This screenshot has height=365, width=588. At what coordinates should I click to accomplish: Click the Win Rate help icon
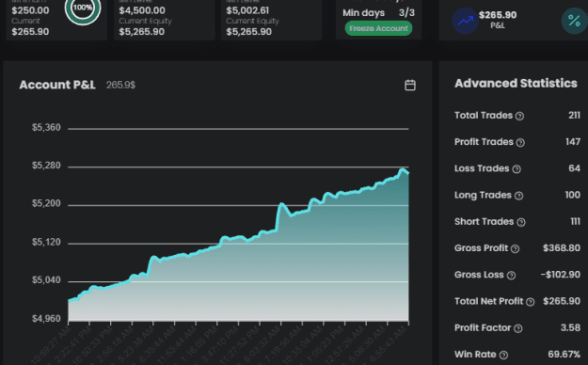point(503,355)
